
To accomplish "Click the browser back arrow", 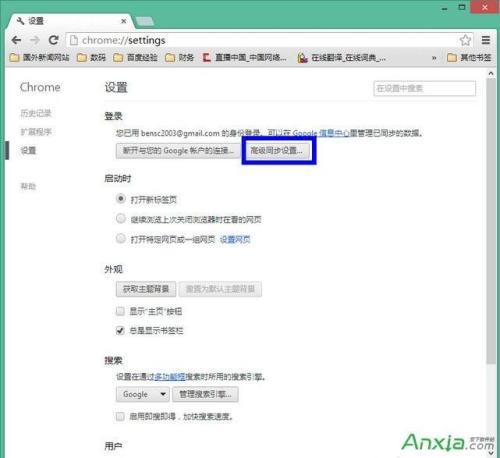I will tap(16, 40).
